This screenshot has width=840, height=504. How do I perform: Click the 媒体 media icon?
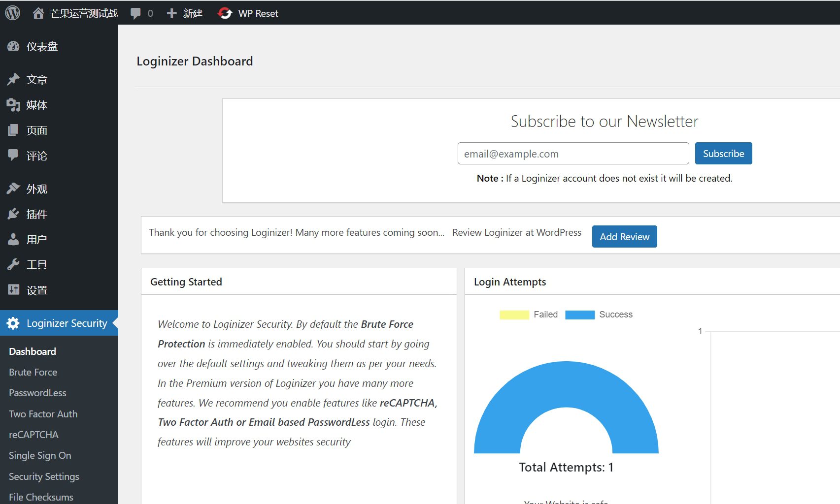[13, 105]
